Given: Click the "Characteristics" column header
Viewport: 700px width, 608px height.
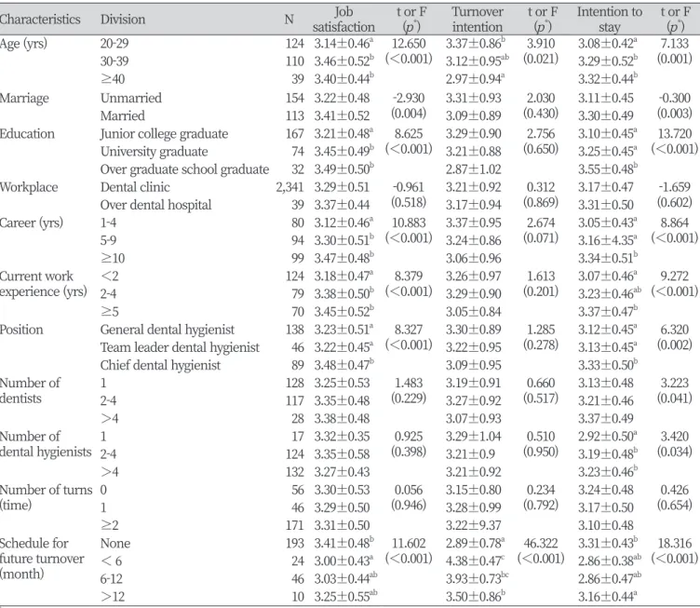Looking at the screenshot, I should click(40, 20).
